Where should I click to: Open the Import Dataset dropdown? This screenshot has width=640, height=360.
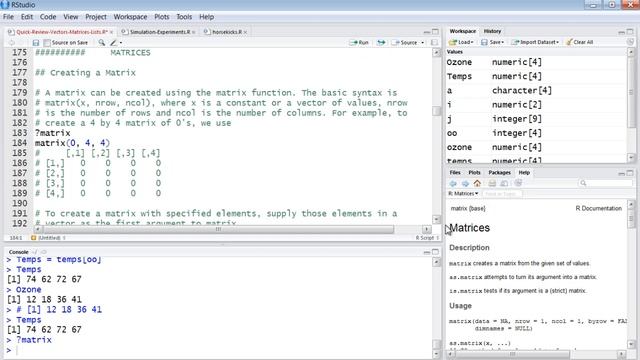pyautogui.click(x=535, y=42)
